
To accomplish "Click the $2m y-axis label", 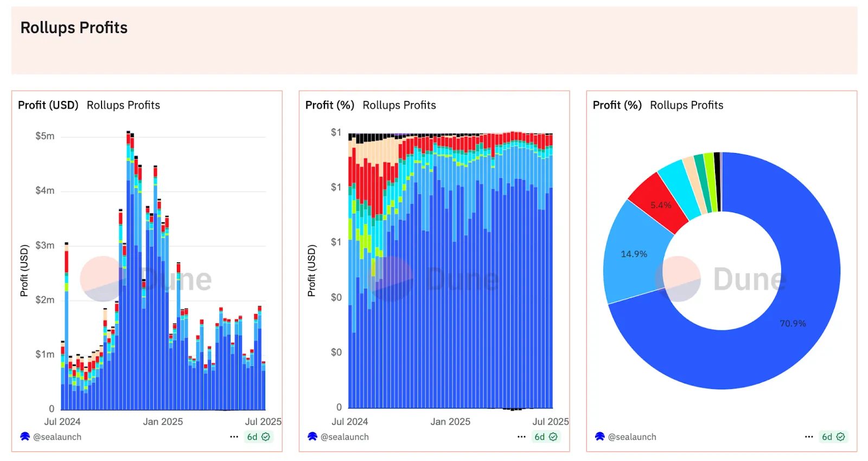I will [x=45, y=300].
